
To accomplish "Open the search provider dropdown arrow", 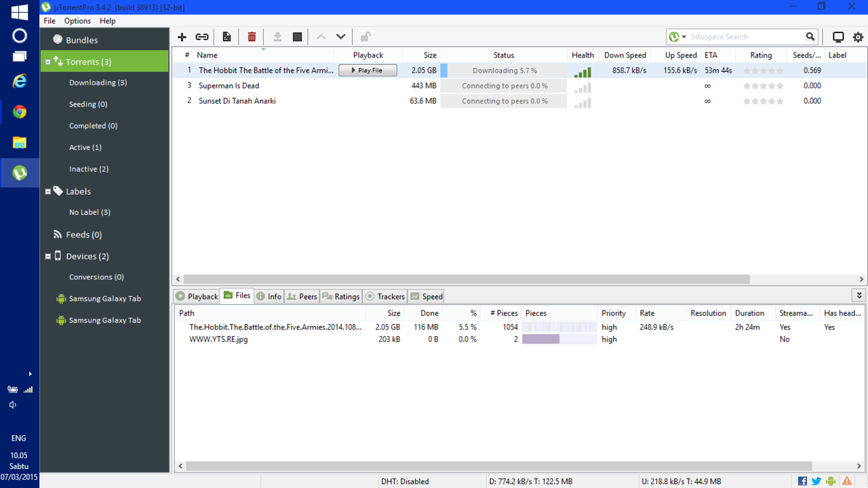I will pyautogui.click(x=684, y=37).
